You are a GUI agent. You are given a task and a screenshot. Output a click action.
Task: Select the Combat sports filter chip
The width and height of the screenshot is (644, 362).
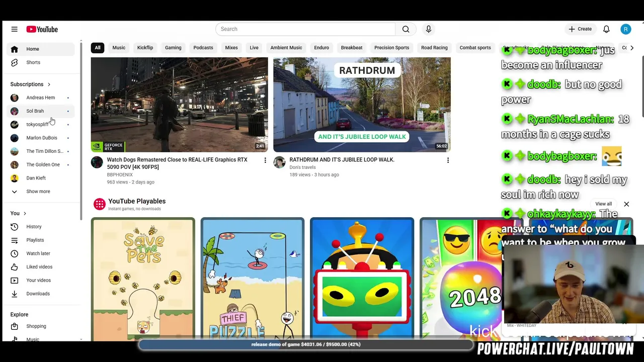coord(475,48)
